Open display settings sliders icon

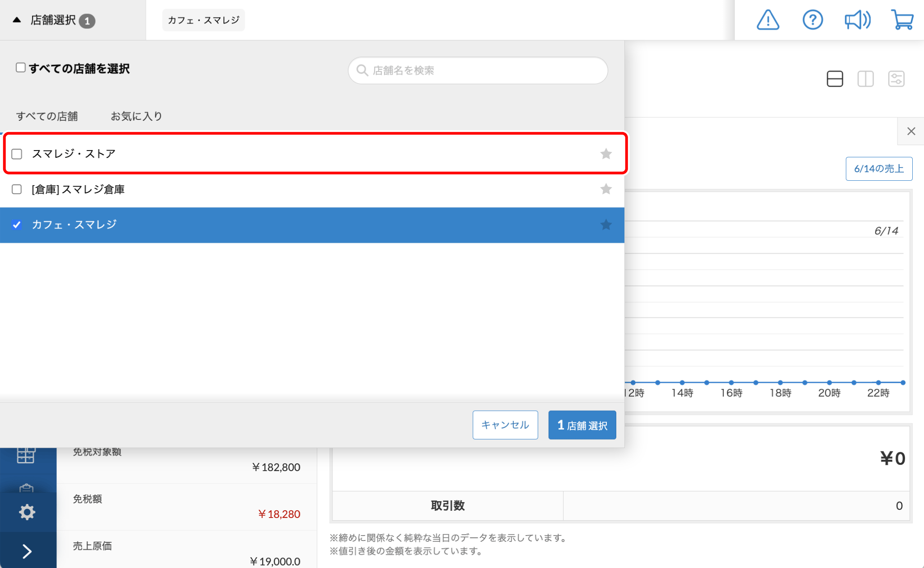[896, 79]
